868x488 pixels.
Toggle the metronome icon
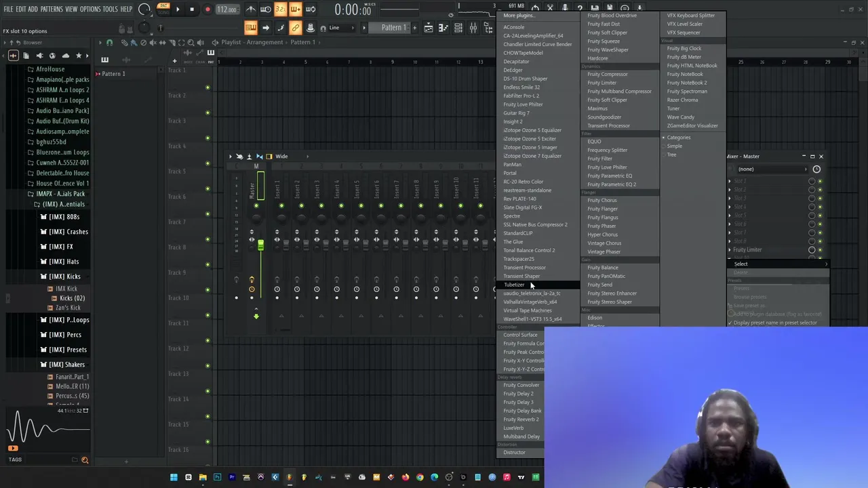[x=251, y=9]
